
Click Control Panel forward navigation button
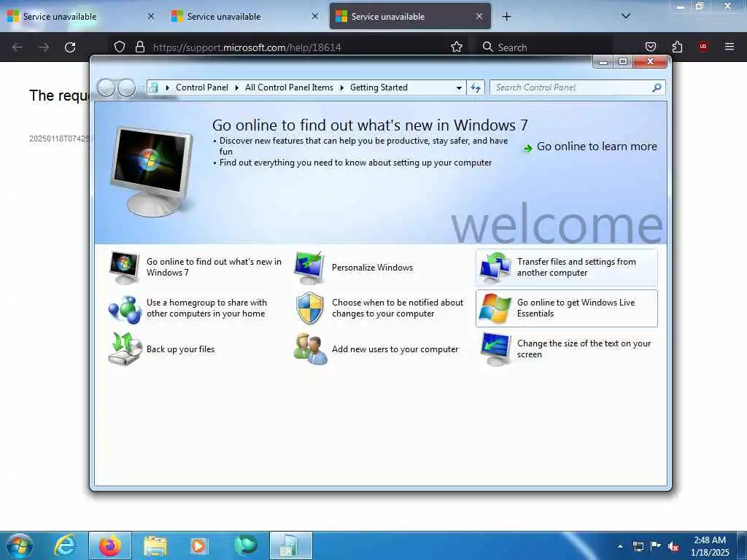pyautogui.click(x=127, y=88)
